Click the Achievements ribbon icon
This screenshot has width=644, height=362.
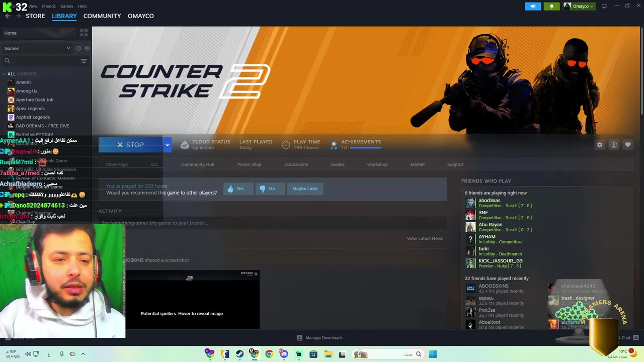pos(334,145)
